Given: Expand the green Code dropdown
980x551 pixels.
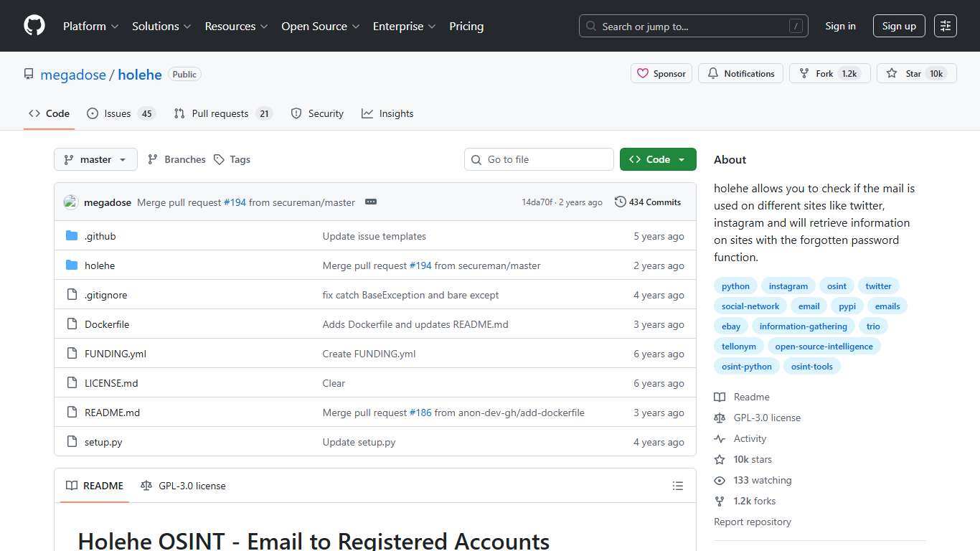Looking at the screenshot, I should [x=656, y=159].
